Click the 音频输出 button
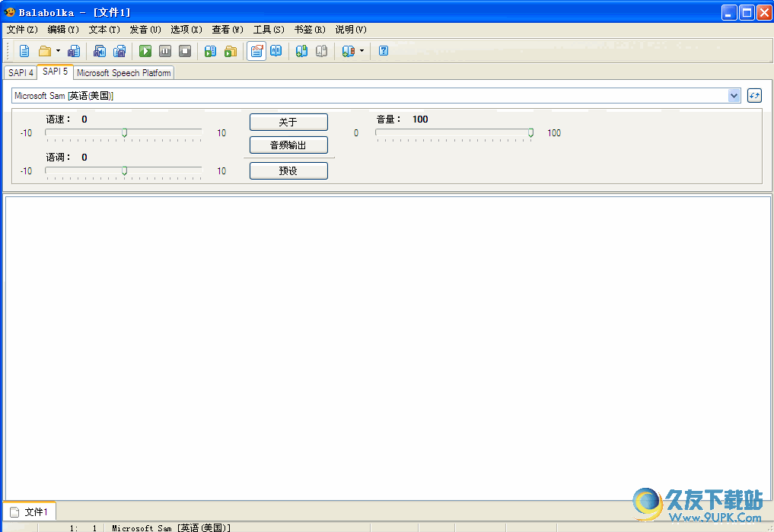The image size is (774, 532). (x=288, y=145)
